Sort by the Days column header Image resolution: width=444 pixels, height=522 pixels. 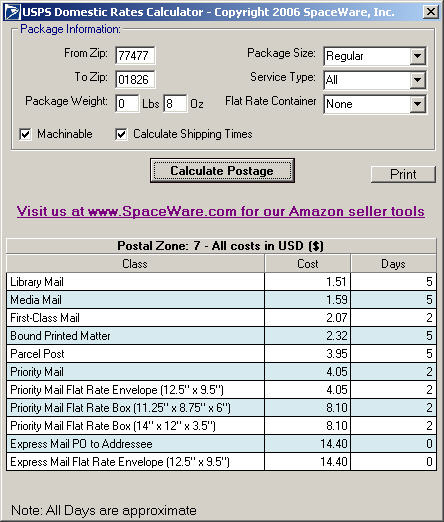coord(394,264)
